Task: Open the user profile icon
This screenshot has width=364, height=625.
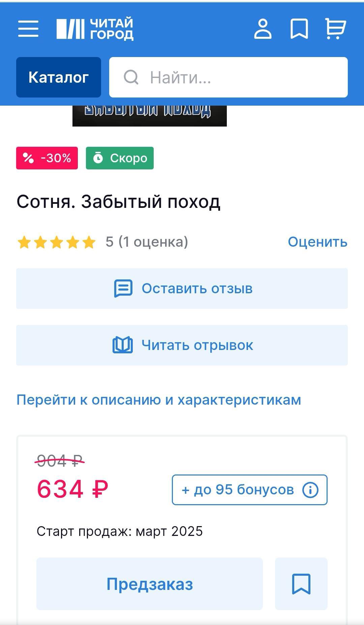Action: 263,29
